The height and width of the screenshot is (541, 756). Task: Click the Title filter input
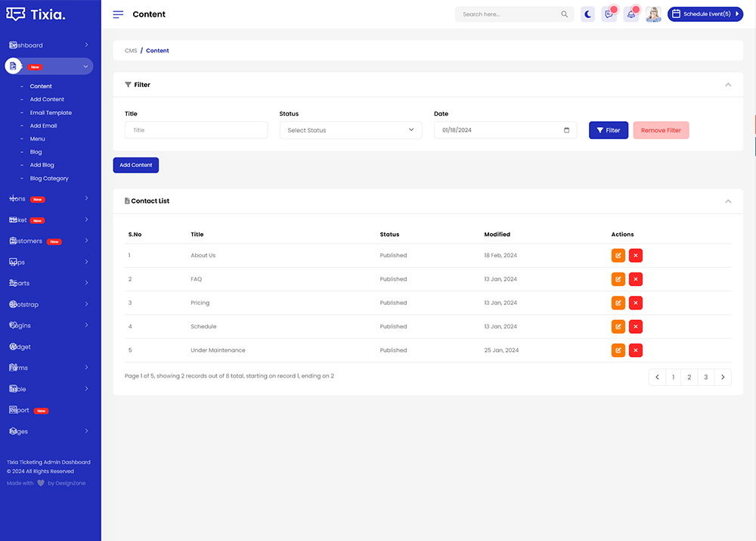[x=196, y=130]
